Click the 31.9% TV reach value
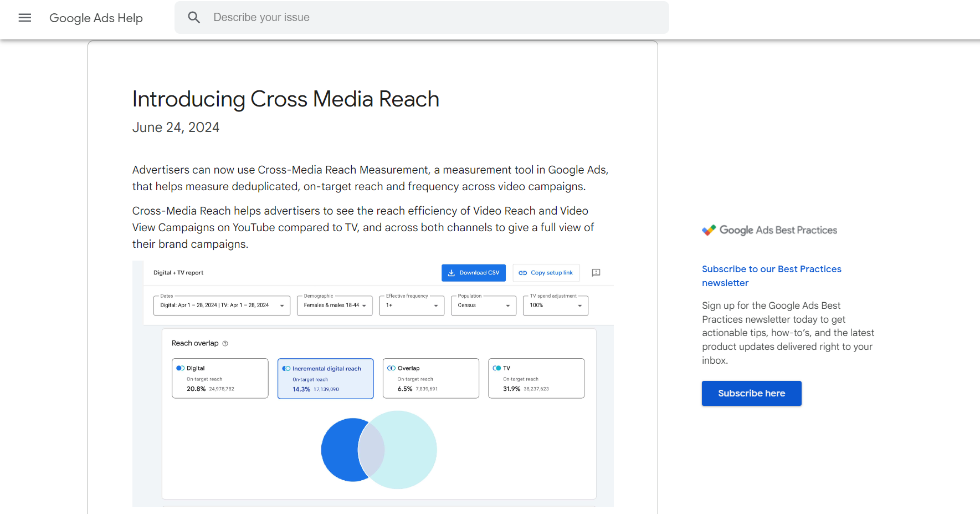 pyautogui.click(x=512, y=389)
